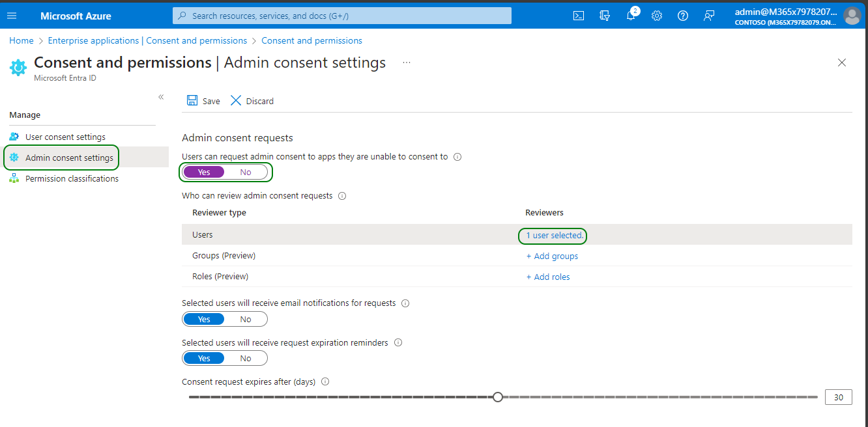Click the Consent and permissions gear icon
Viewport: 868px width, 427px height.
pos(18,66)
